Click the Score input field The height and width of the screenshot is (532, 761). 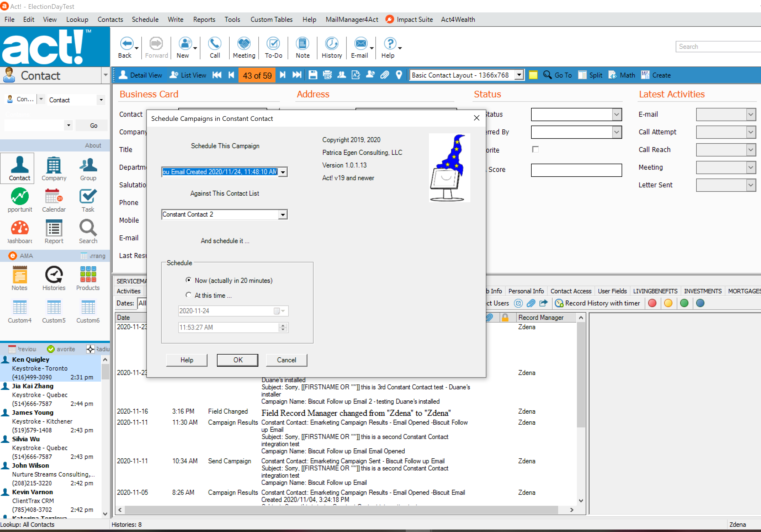tap(576, 170)
